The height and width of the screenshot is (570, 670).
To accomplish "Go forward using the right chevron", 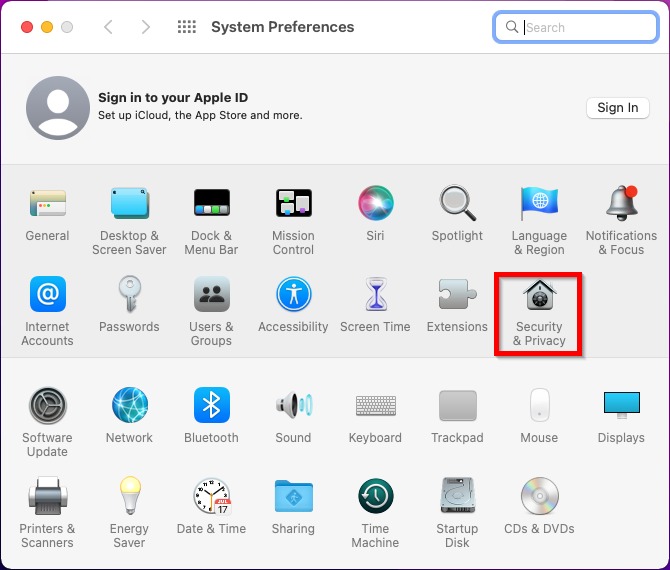I will (146, 27).
